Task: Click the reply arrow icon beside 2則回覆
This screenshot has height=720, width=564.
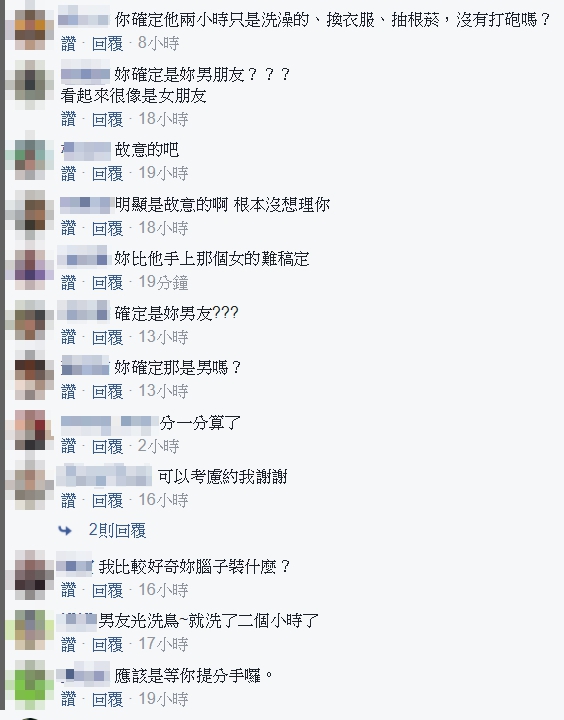Action: [65, 531]
